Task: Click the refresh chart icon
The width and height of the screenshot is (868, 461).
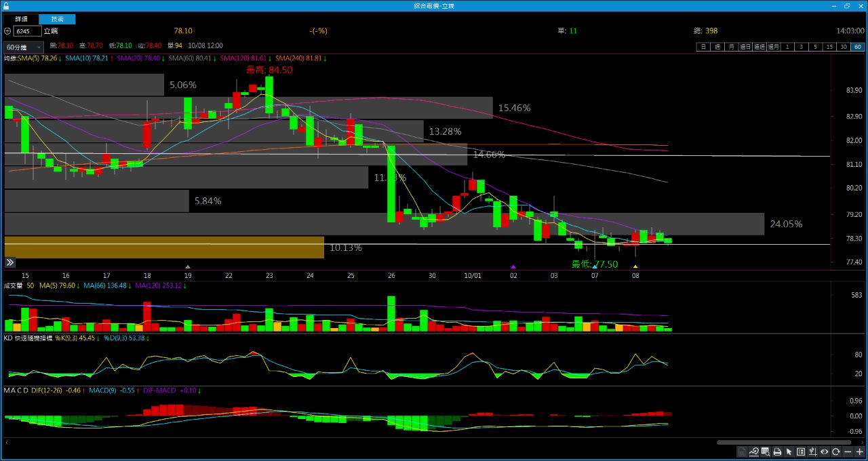Action: click(x=836, y=452)
